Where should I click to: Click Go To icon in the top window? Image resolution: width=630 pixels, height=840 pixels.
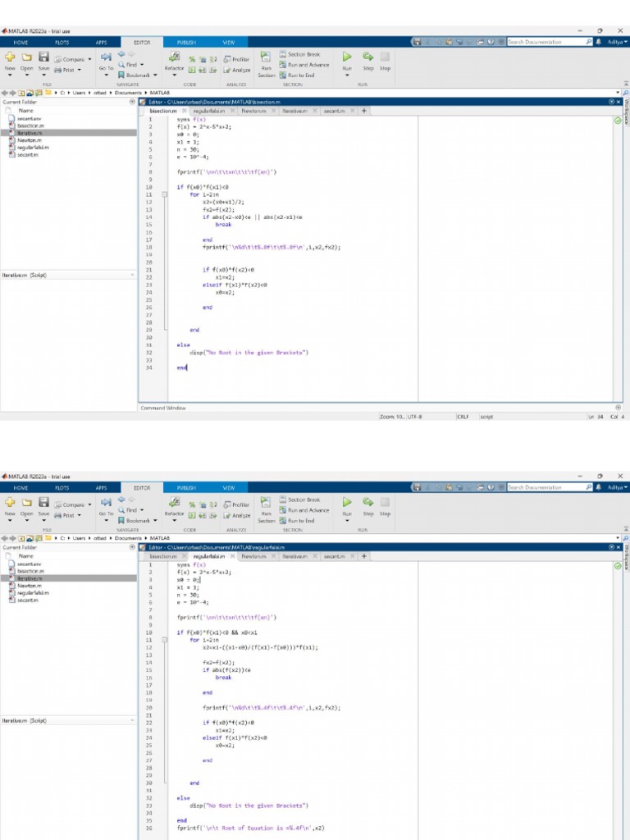[x=106, y=58]
